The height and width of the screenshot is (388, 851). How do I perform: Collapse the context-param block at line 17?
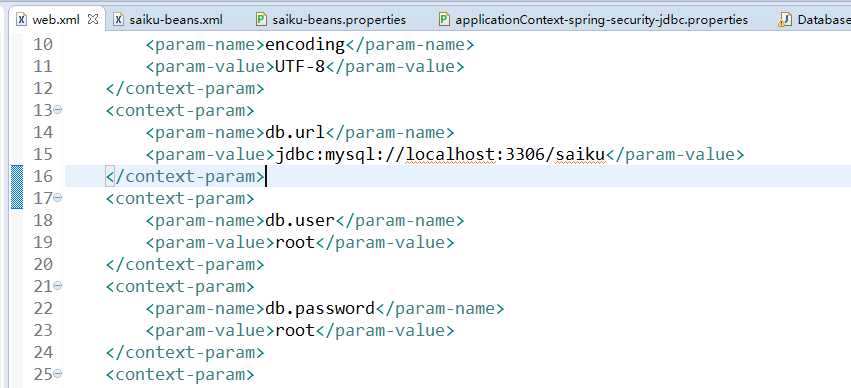58,198
